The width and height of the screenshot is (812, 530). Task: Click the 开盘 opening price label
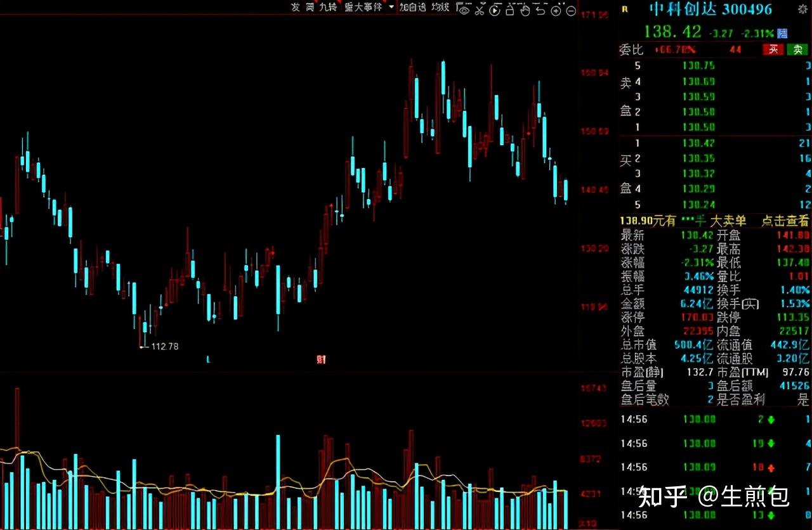pyautogui.click(x=728, y=235)
